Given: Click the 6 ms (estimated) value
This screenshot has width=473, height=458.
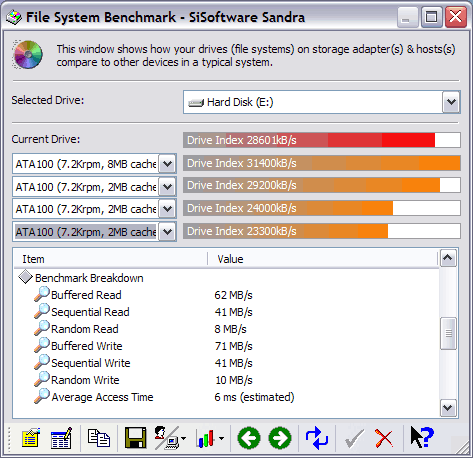Looking at the screenshot, I should click(x=254, y=397).
